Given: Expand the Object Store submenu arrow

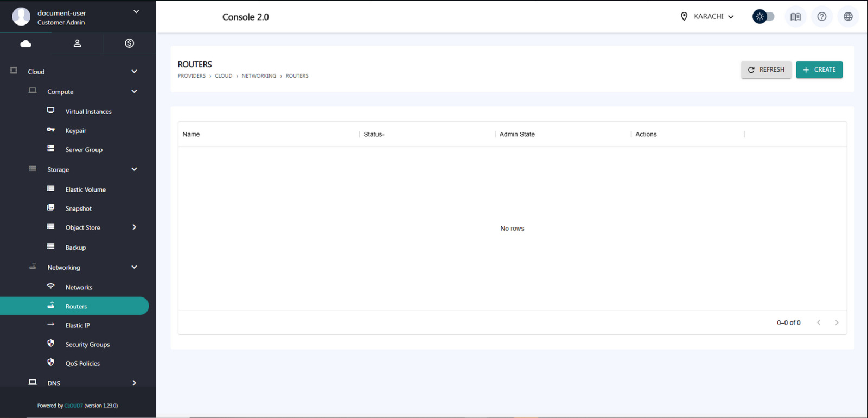Looking at the screenshot, I should pos(134,227).
